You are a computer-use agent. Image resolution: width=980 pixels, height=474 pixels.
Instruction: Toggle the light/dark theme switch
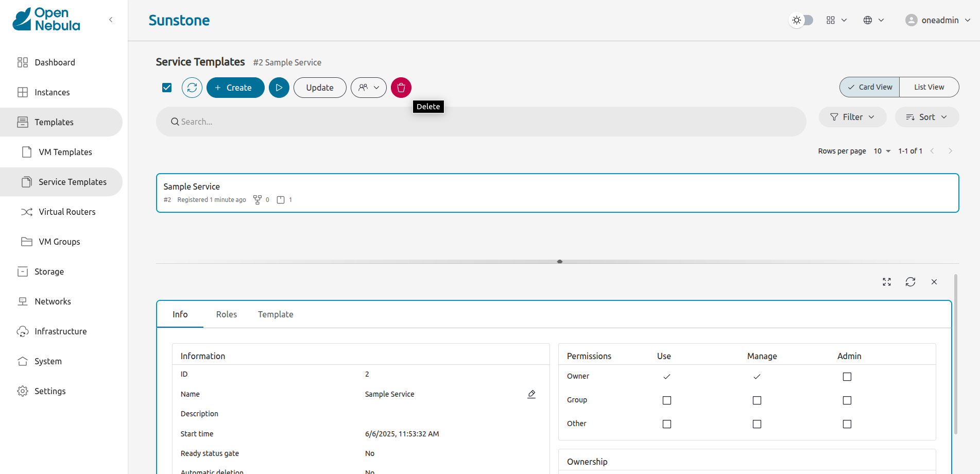coord(801,20)
